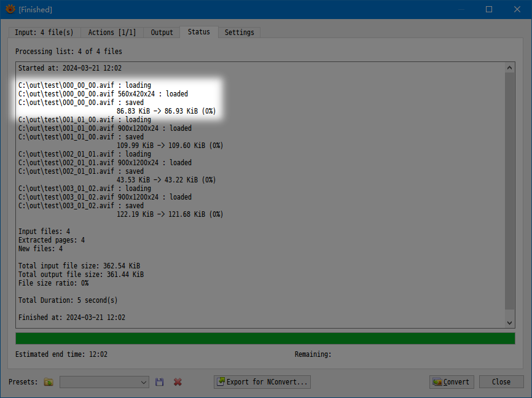
Task: Click the log scrollbar down arrow
Action: tap(509, 322)
